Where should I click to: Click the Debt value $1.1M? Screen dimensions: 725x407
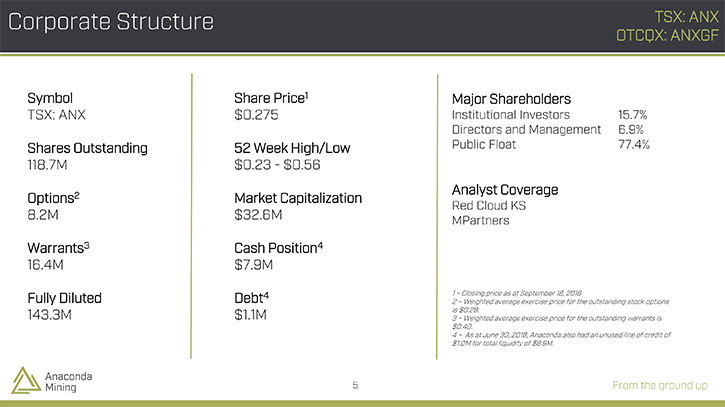(x=250, y=314)
